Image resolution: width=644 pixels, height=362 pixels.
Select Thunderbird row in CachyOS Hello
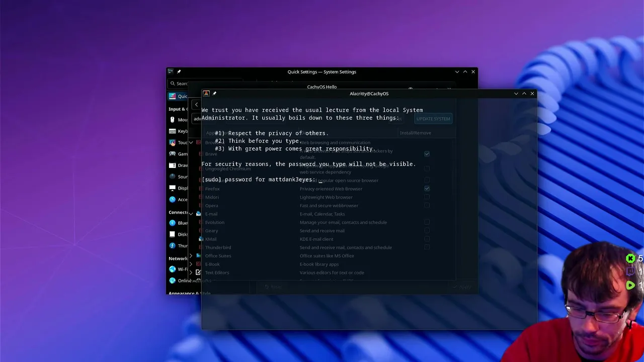click(322, 247)
